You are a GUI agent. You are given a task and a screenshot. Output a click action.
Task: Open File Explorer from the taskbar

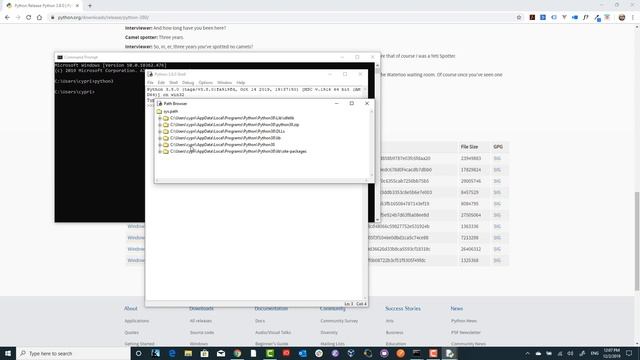click(x=188, y=353)
